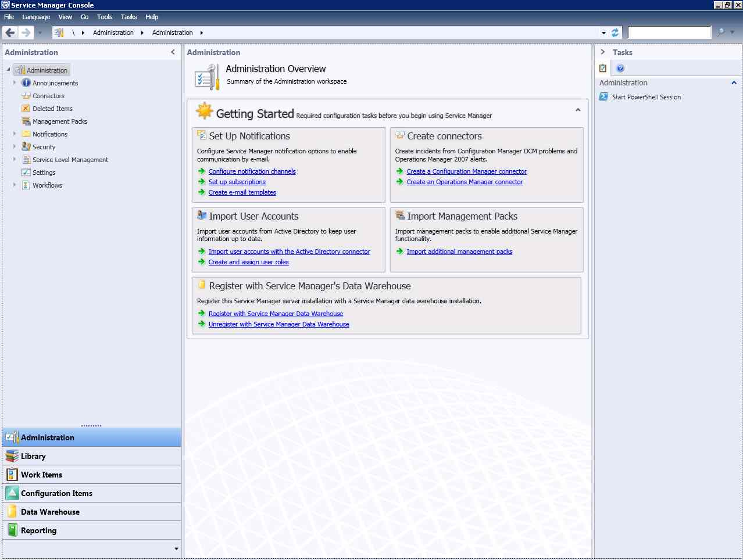Open Create e-mail templates link
The width and height of the screenshot is (743, 560).
(242, 192)
